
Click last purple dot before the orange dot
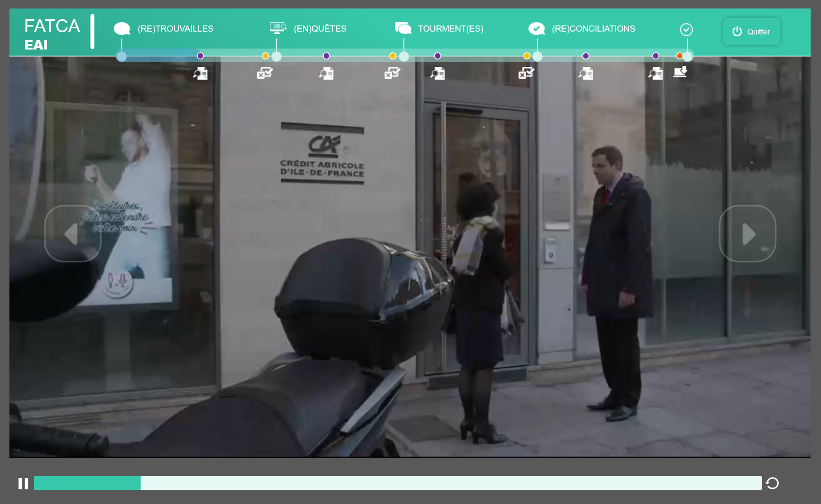coord(656,56)
